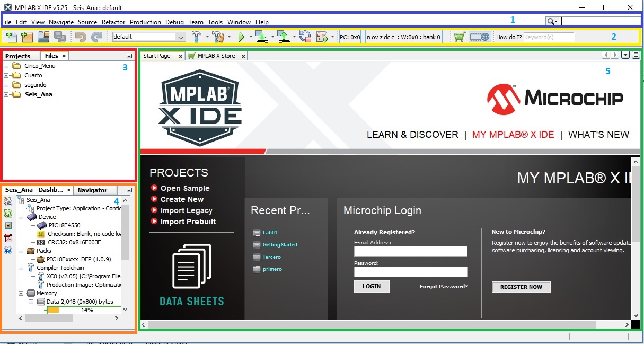
Task: Click the Redo arrow icon
Action: pyautogui.click(x=96, y=37)
